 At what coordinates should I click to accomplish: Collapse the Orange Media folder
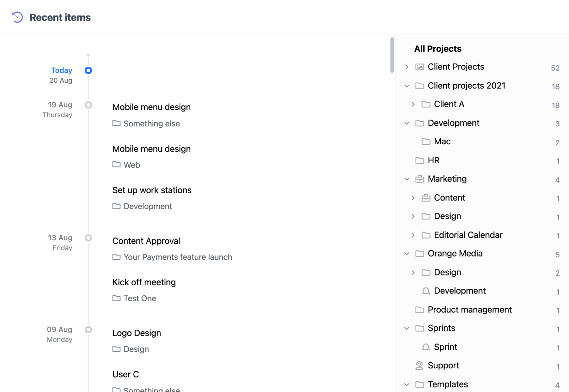click(407, 254)
